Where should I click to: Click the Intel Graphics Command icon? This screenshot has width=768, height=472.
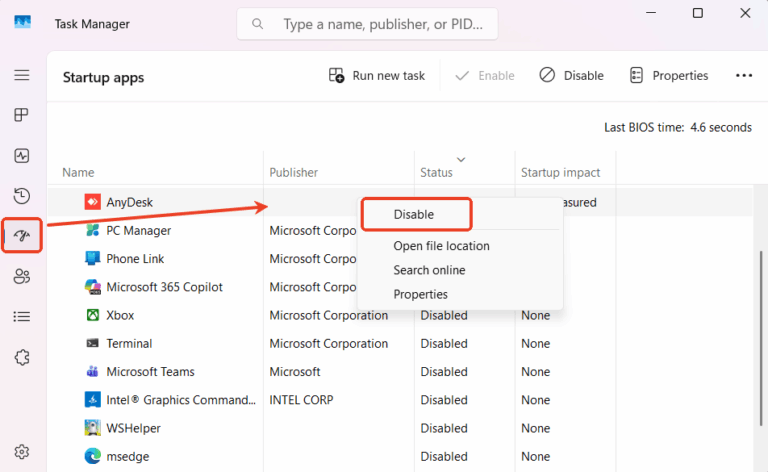(93, 400)
